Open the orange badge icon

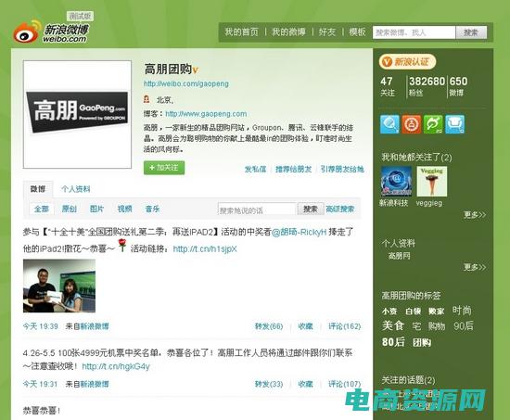[x=412, y=124]
